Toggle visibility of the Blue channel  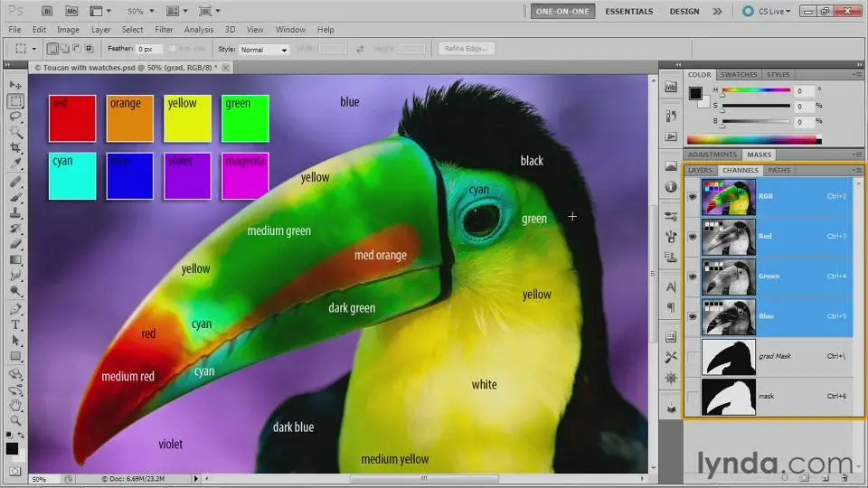click(x=693, y=317)
